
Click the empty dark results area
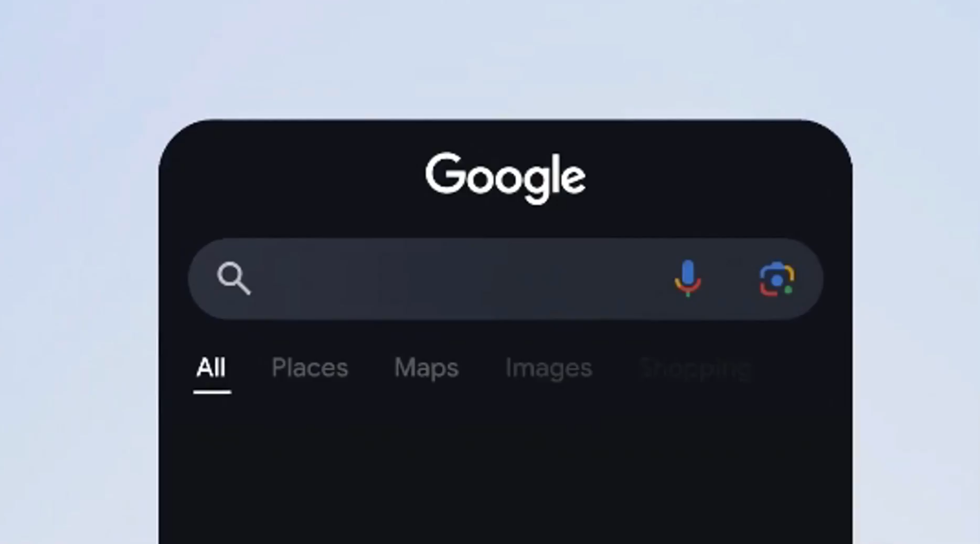(505, 473)
